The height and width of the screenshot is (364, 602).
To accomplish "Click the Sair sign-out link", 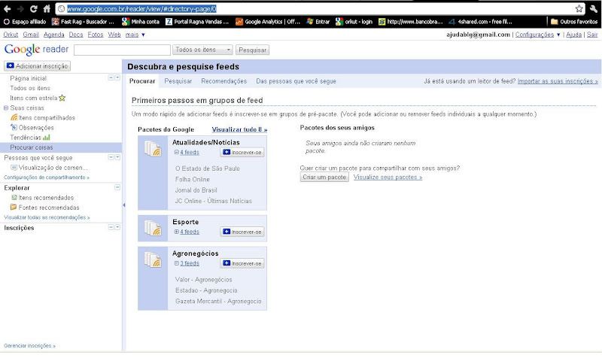I will pos(592,35).
